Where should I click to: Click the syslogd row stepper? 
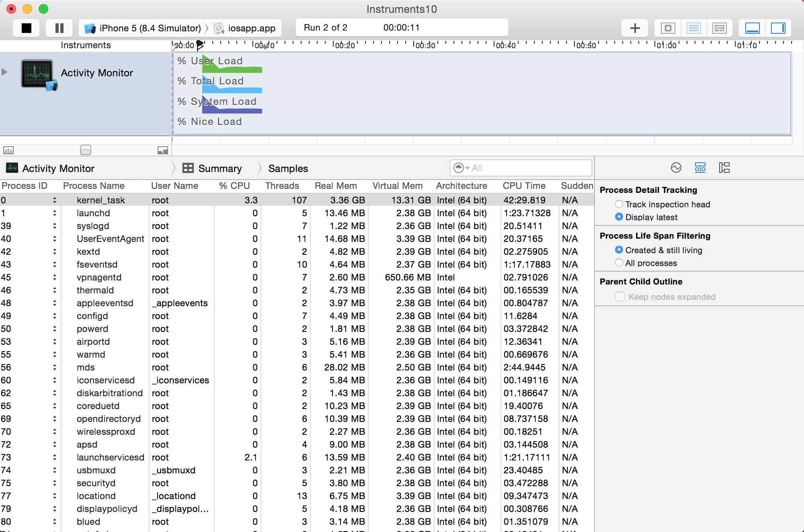tap(55, 226)
